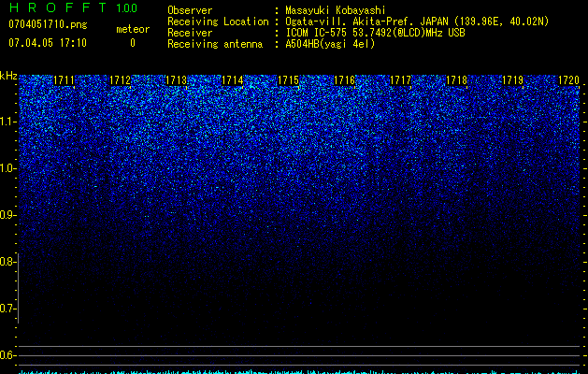The image size is (588, 374).
Task: Click the ICOM IC-575 receiver value
Action: [375, 33]
